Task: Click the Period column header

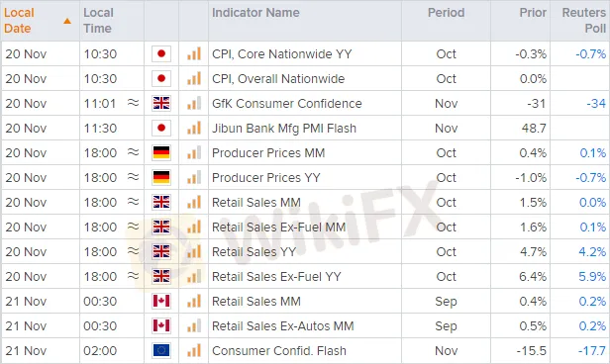Action: 446,13
